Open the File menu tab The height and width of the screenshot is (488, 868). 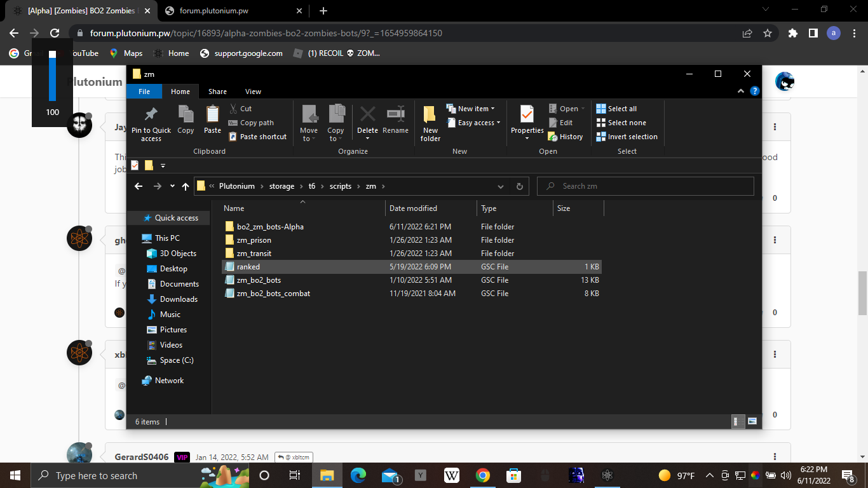[144, 91]
